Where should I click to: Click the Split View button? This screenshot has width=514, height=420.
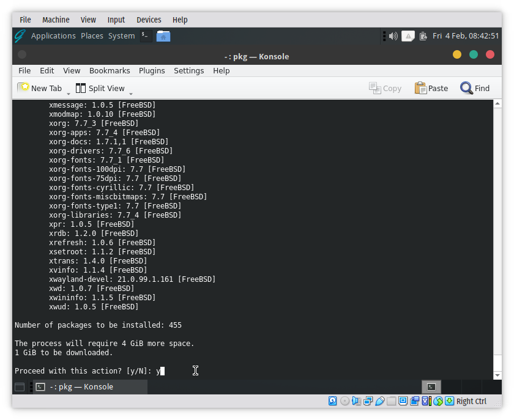100,88
